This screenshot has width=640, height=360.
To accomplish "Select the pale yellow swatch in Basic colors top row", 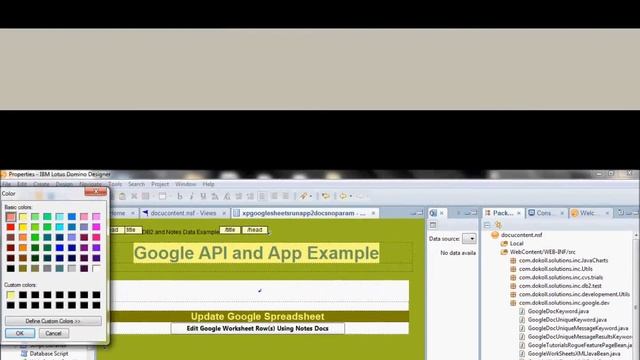I will pyautogui.click(x=23, y=217).
